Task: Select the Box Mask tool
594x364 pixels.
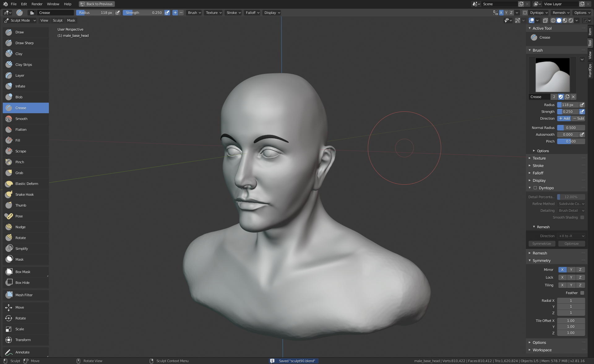Action: click(x=23, y=272)
